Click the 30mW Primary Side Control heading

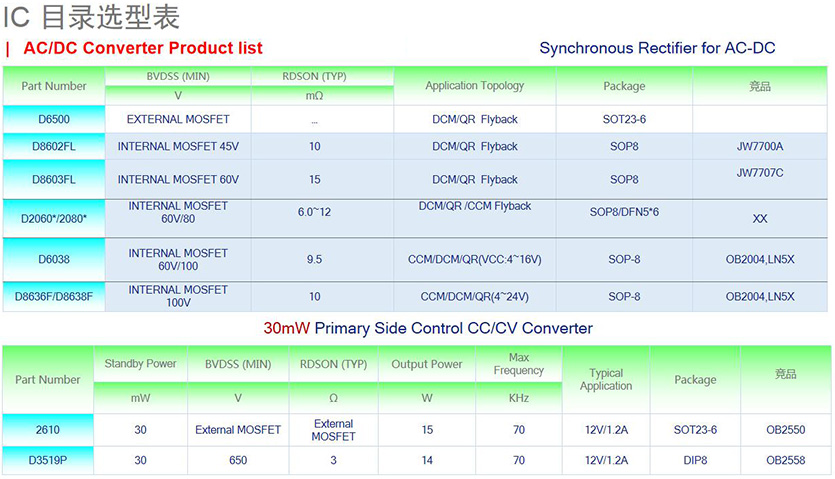[428, 328]
